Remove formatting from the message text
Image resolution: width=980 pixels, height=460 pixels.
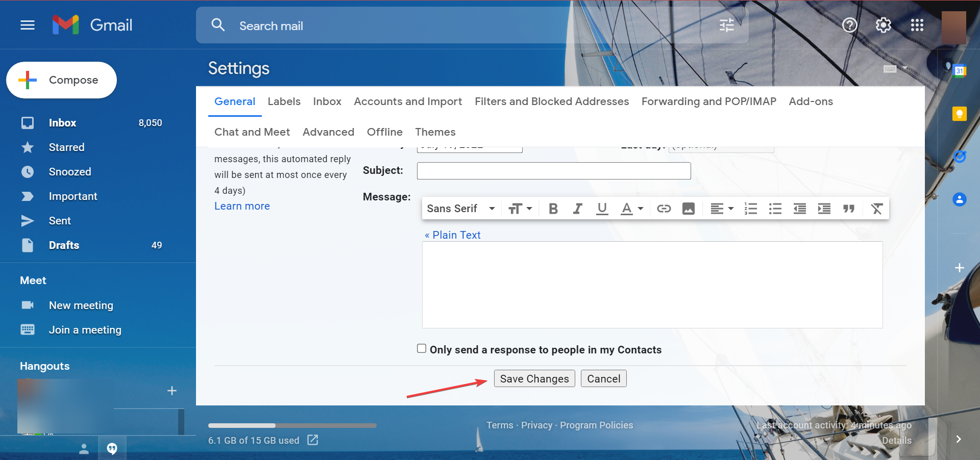pyautogui.click(x=876, y=208)
